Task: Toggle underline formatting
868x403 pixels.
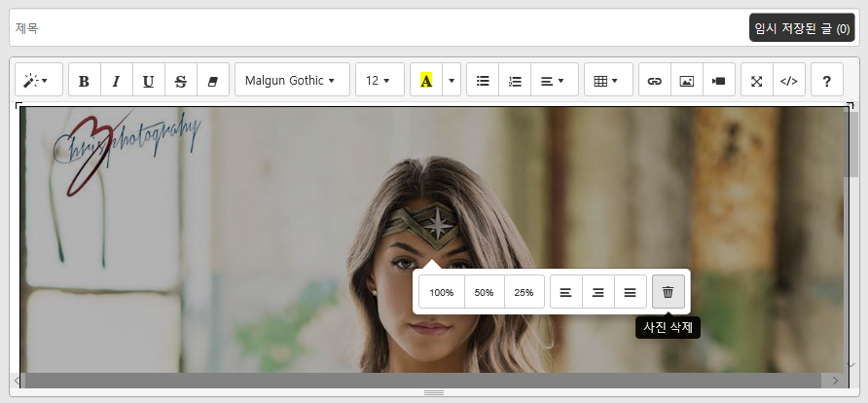Action: [x=148, y=81]
